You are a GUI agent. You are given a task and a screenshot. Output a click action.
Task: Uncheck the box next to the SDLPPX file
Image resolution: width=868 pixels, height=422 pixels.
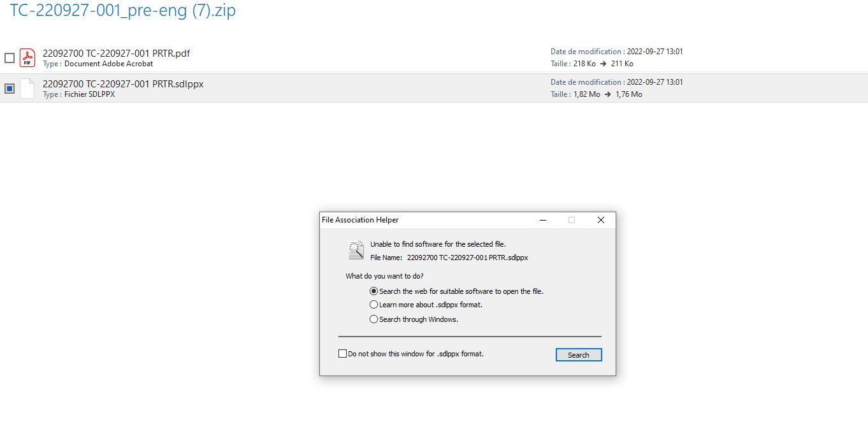[x=9, y=88]
